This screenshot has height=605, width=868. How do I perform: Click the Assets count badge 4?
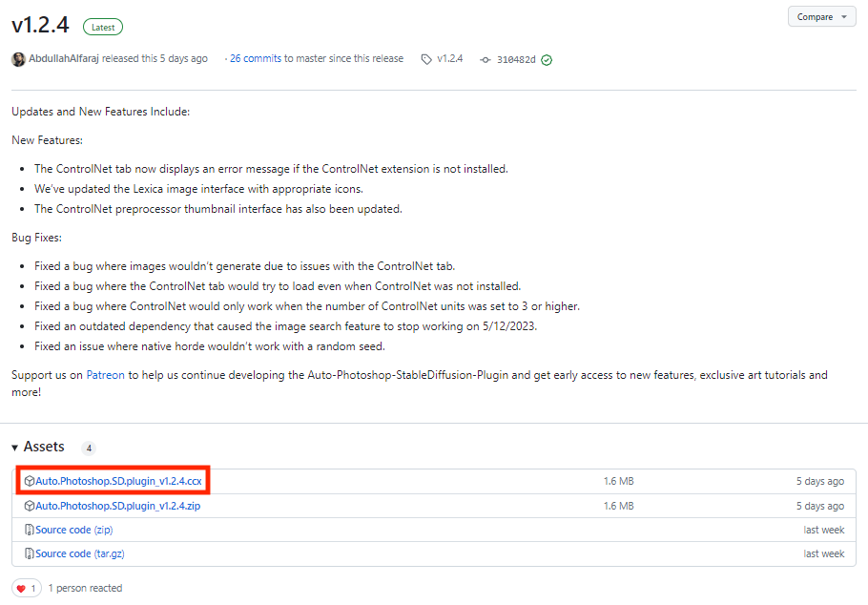pos(89,449)
